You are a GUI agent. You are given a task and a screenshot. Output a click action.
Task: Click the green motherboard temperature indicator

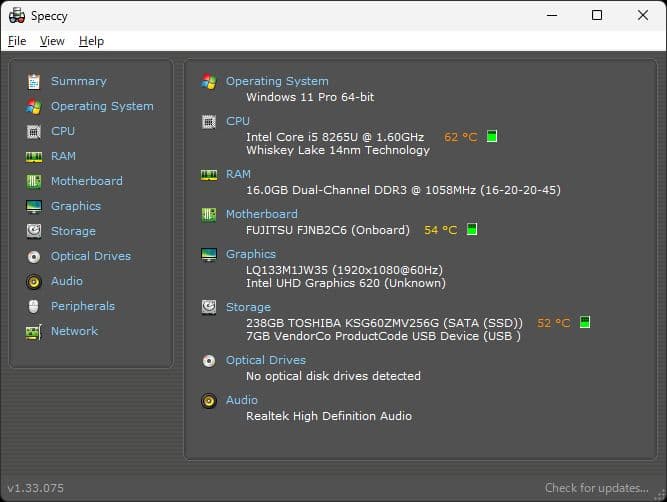coord(472,229)
